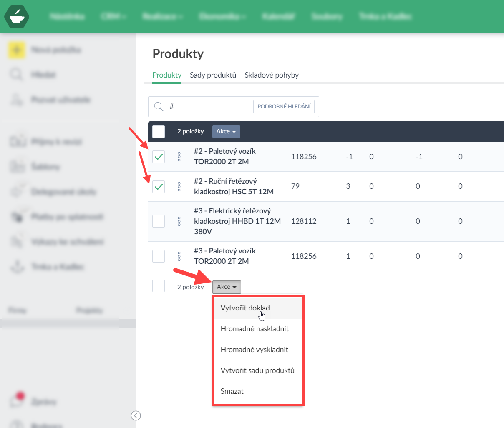Click the bowl logo icon in header

click(17, 17)
